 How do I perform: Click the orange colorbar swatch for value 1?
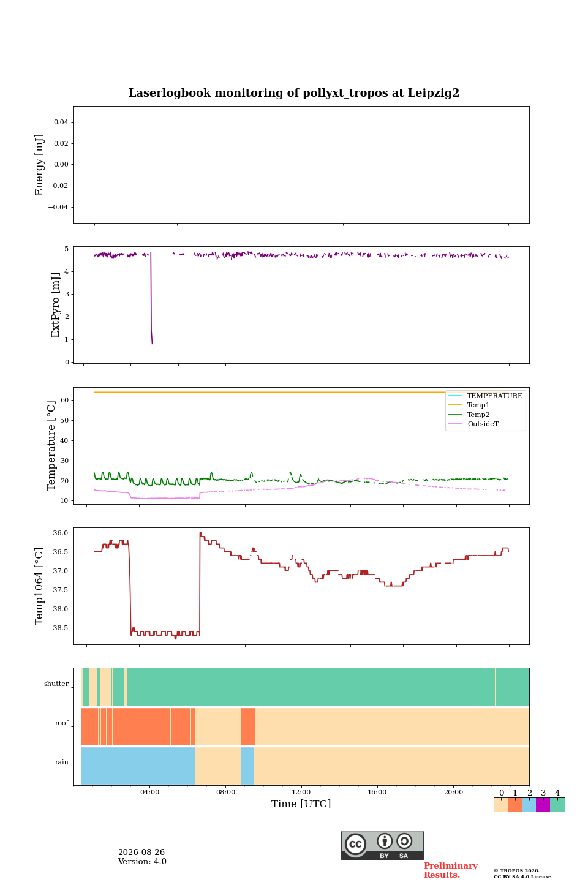(514, 805)
